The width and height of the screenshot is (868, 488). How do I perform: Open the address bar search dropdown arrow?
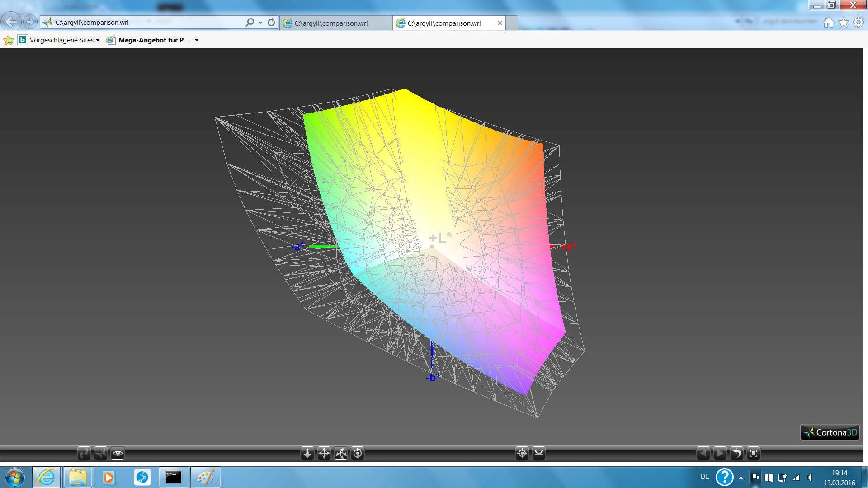coord(260,23)
